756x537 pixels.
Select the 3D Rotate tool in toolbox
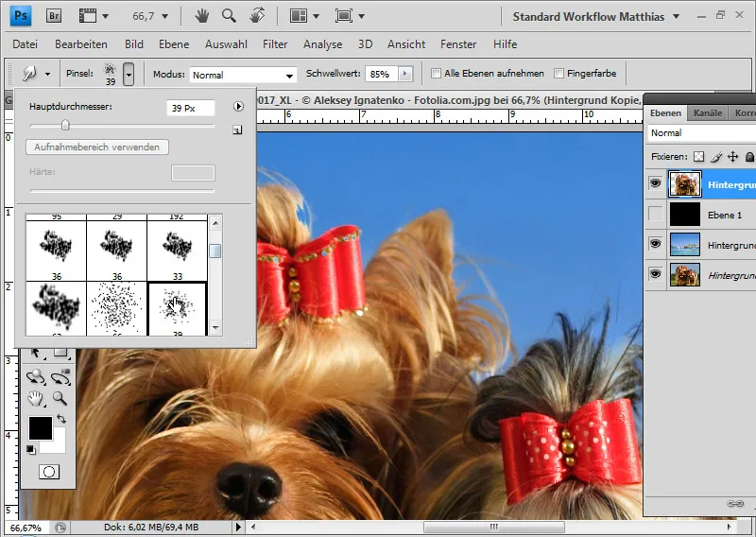[36, 377]
